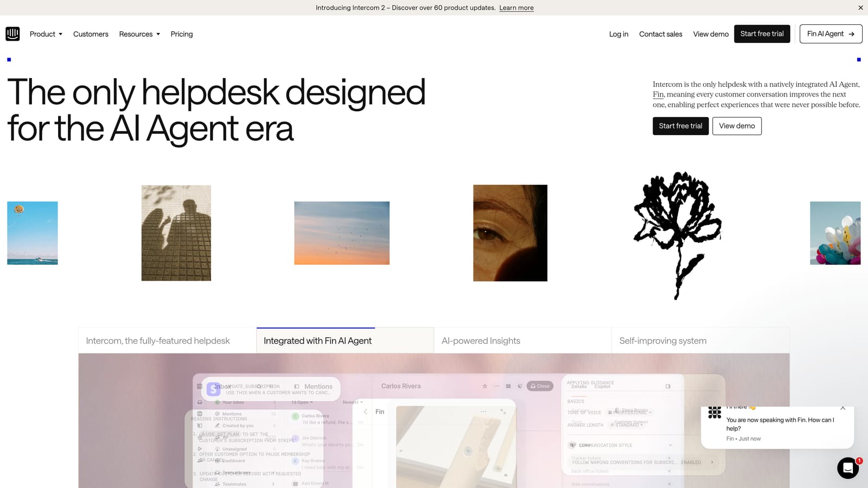Open the 13 Open filter dropdown
Image resolution: width=868 pixels, height=488 pixels.
point(302,402)
